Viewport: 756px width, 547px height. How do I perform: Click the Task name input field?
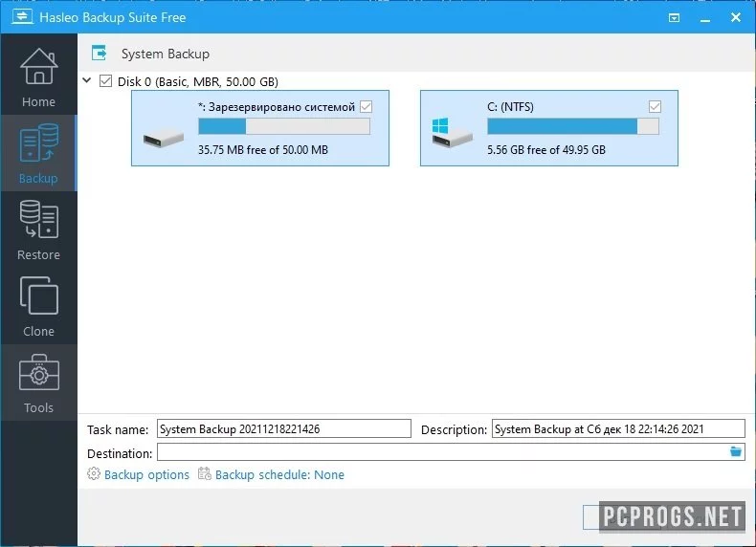[284, 428]
